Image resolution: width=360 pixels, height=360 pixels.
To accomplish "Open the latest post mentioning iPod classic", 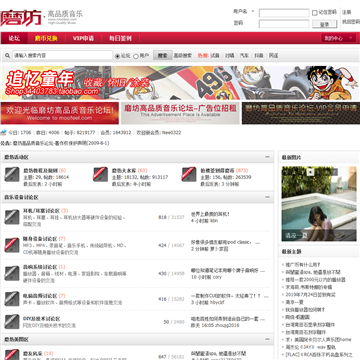I will tap(225, 242).
